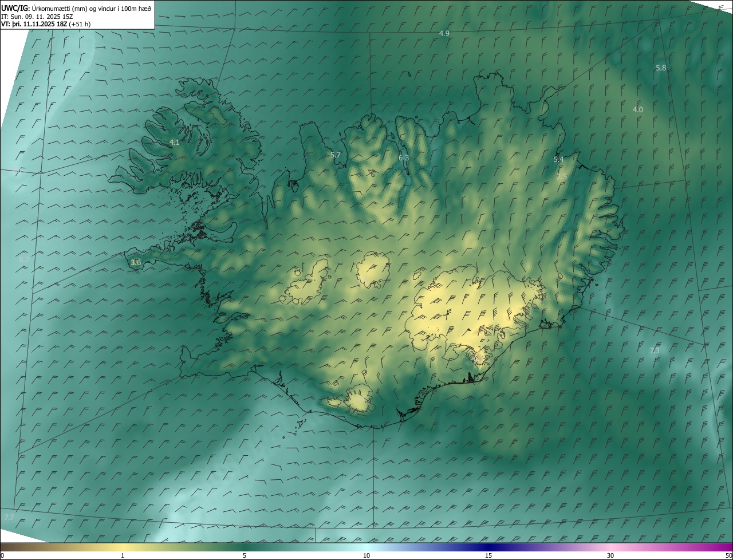Click the colour scale tick label "1"
The width and height of the screenshot is (733, 560).
tap(123, 556)
